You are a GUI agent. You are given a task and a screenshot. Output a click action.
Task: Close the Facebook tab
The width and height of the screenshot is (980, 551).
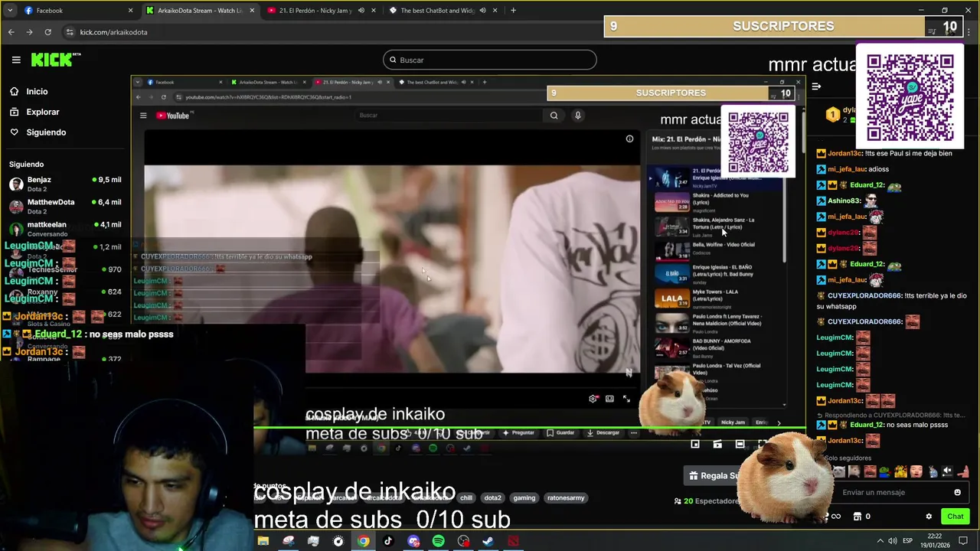point(130,11)
